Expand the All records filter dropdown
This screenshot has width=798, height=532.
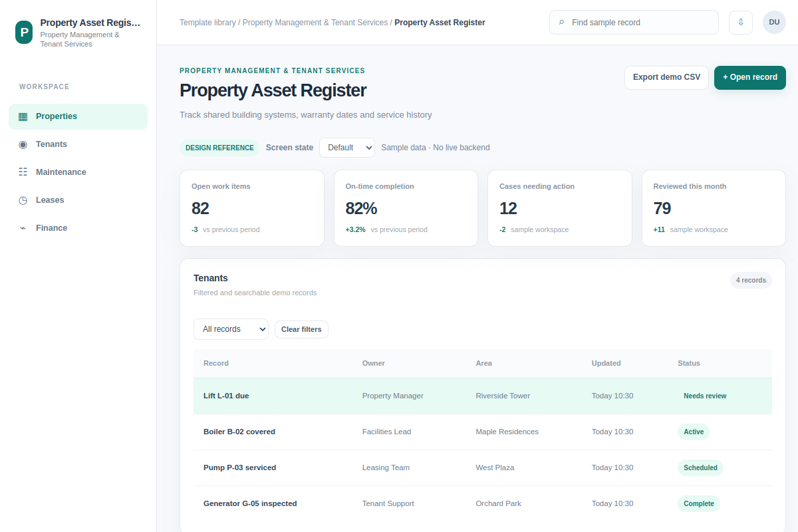pos(231,329)
